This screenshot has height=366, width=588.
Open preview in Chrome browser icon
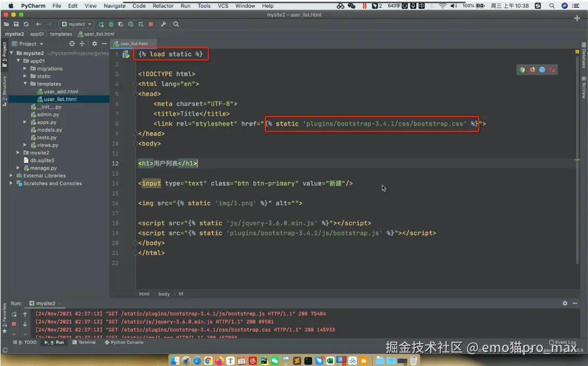click(522, 69)
